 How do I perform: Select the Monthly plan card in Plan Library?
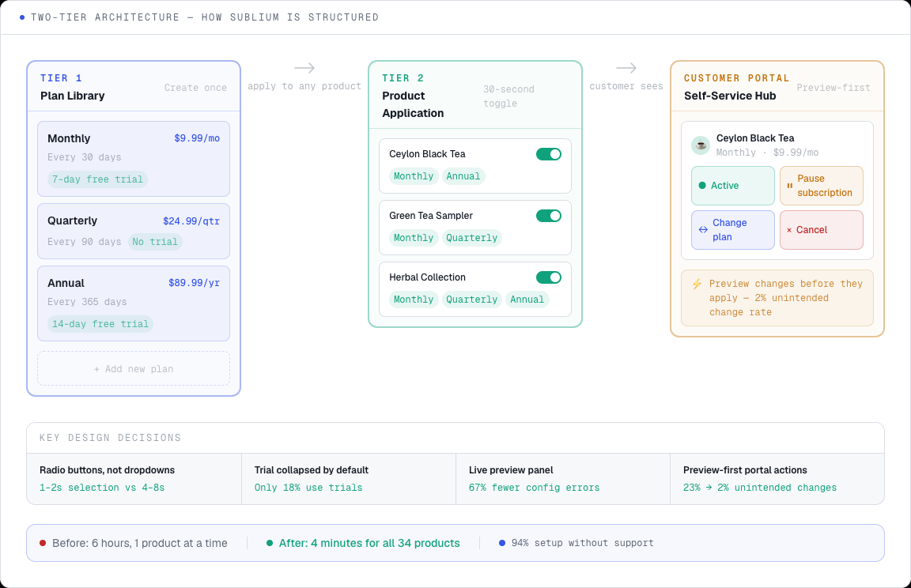133,158
